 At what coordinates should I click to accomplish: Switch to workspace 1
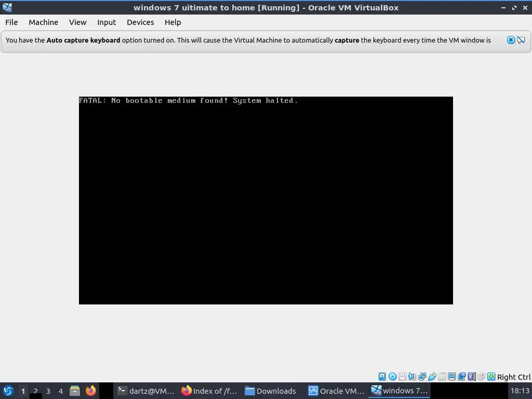coord(23,391)
